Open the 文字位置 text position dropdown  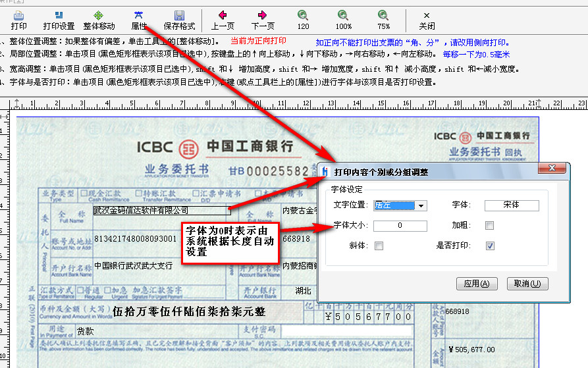click(421, 206)
